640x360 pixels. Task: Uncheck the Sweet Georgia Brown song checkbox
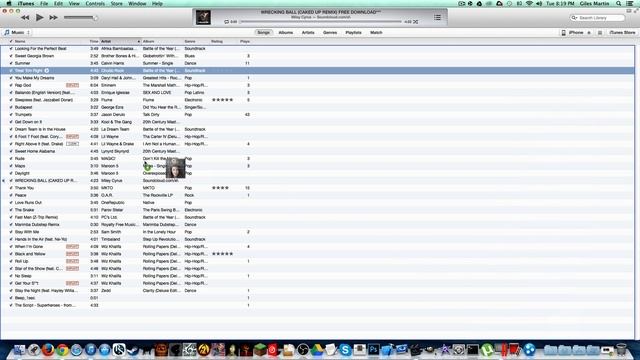[x=11, y=56]
